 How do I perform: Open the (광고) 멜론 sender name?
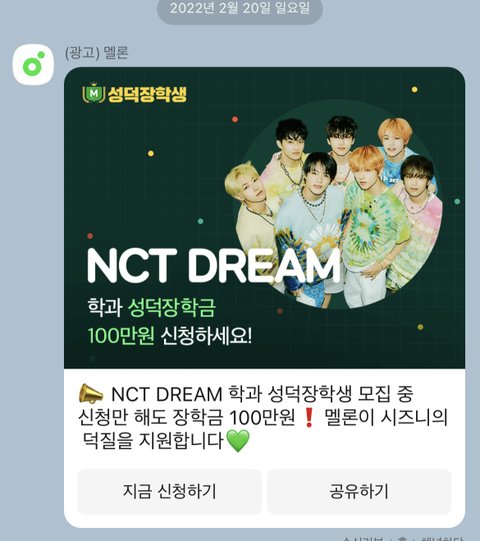click(97, 53)
